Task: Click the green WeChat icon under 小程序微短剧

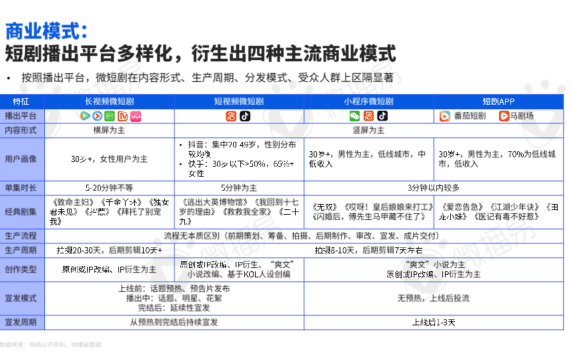Action: point(354,116)
